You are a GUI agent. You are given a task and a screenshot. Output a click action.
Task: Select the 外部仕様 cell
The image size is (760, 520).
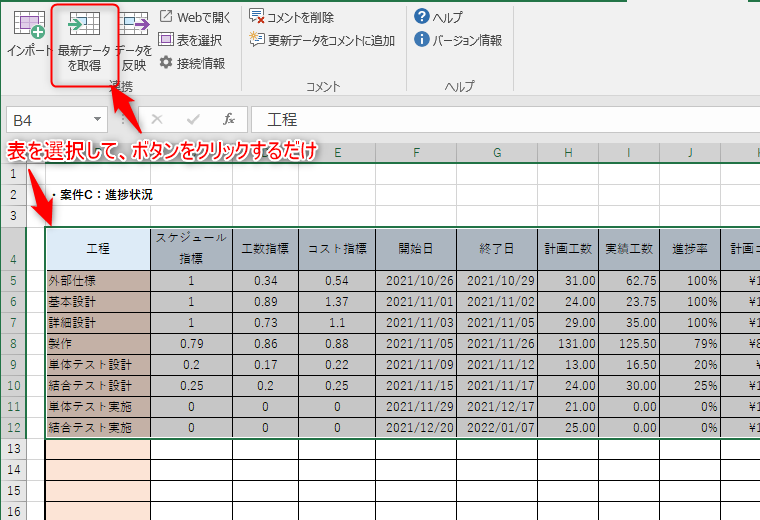tap(98, 281)
